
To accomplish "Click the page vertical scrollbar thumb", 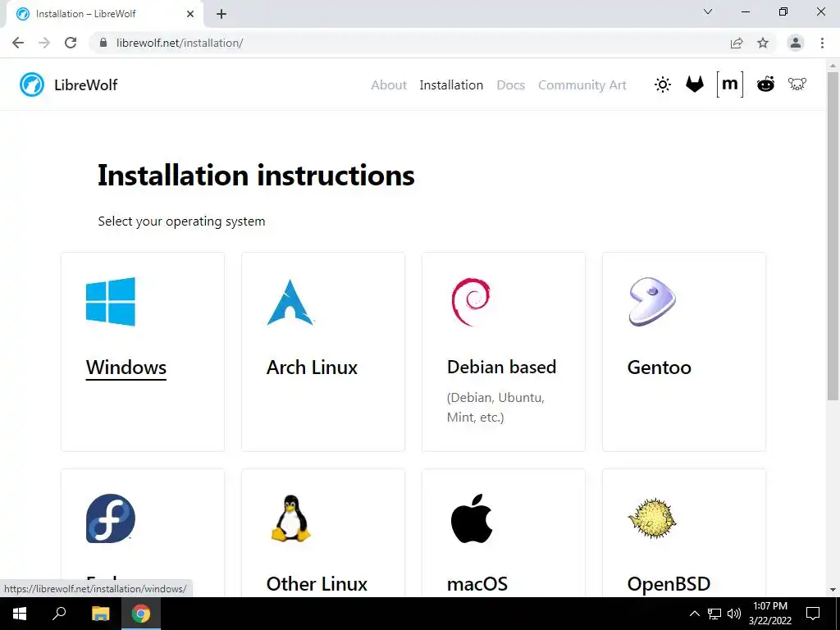I will pos(833,235).
